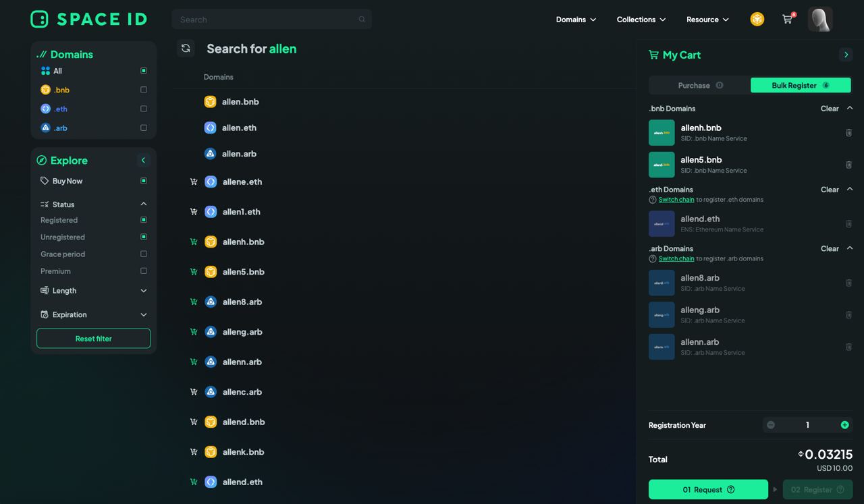Open the Domains menu in top navigation
Viewport: 864px width, 504px height.
click(576, 20)
